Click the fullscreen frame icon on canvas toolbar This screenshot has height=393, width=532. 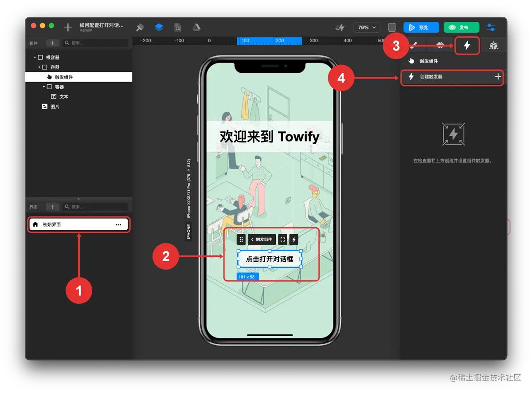click(282, 240)
